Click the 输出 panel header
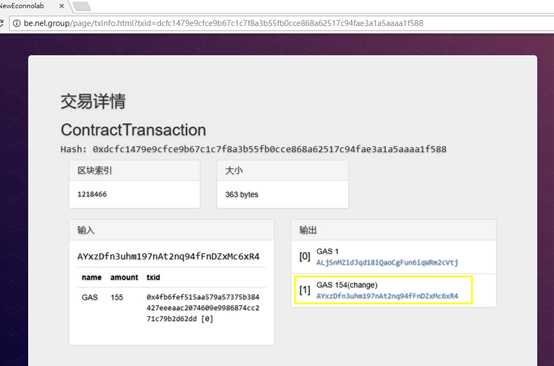This screenshot has height=366, width=554. pos(394,231)
